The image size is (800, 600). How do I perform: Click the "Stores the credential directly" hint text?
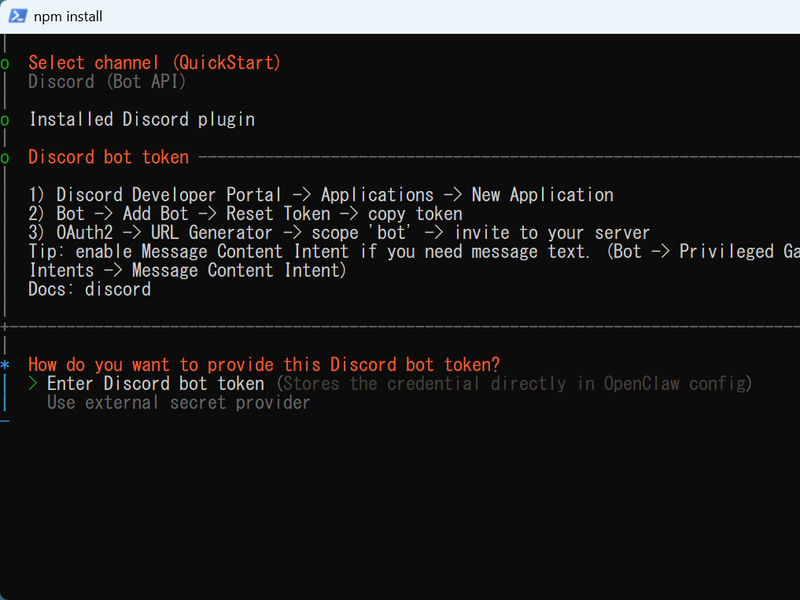(514, 384)
